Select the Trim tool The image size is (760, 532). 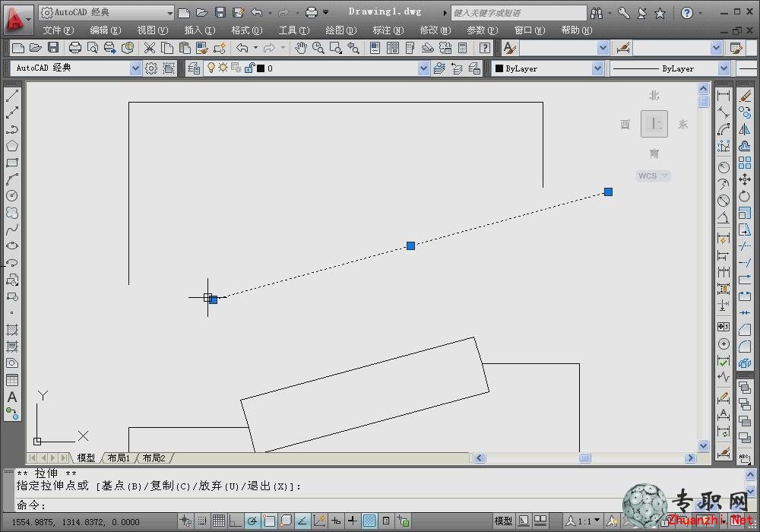pyautogui.click(x=745, y=246)
